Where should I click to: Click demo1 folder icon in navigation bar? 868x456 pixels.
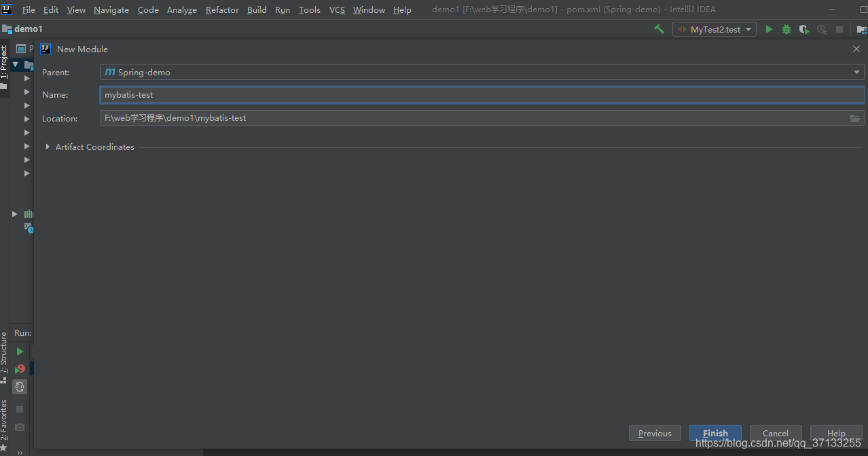point(7,29)
